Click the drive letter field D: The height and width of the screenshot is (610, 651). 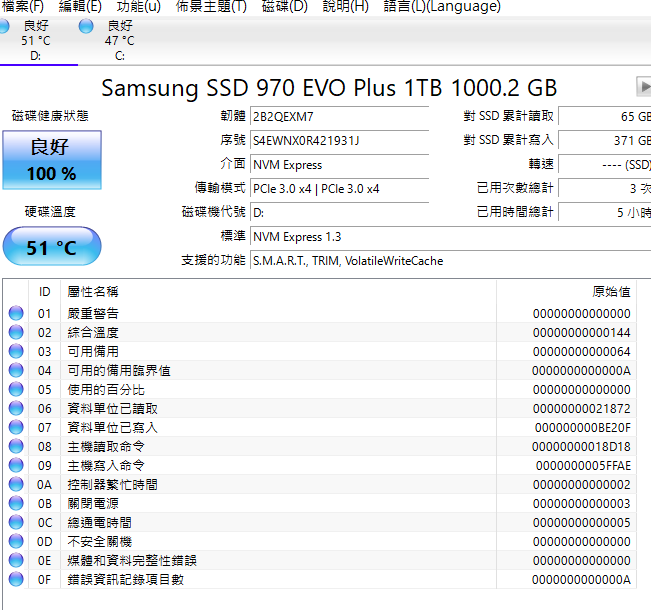click(339, 213)
